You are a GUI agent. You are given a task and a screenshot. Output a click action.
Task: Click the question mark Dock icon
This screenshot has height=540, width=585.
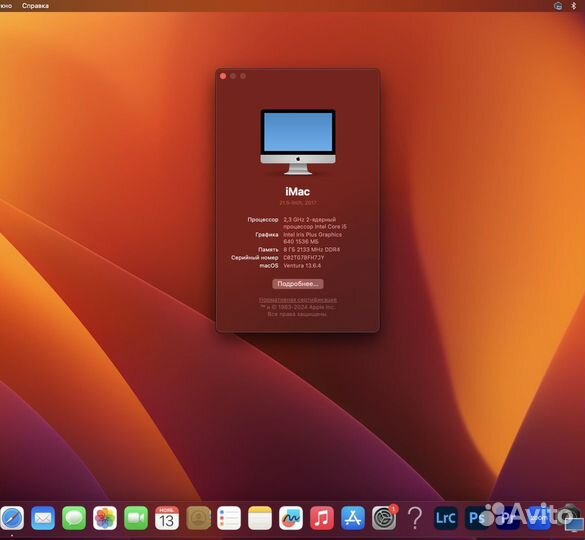coord(415,518)
